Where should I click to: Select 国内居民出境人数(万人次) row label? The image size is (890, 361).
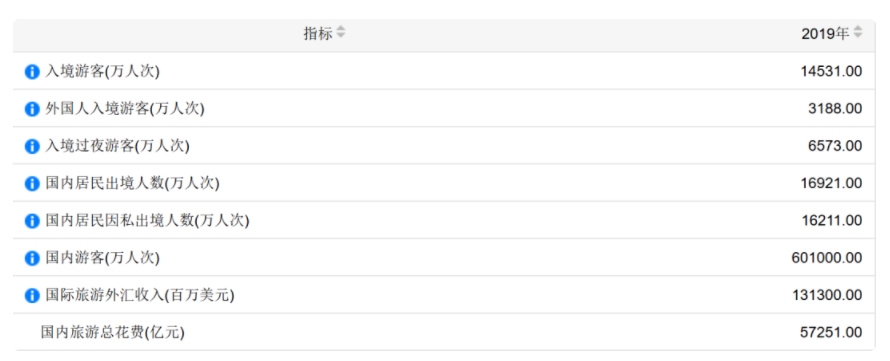(x=132, y=184)
